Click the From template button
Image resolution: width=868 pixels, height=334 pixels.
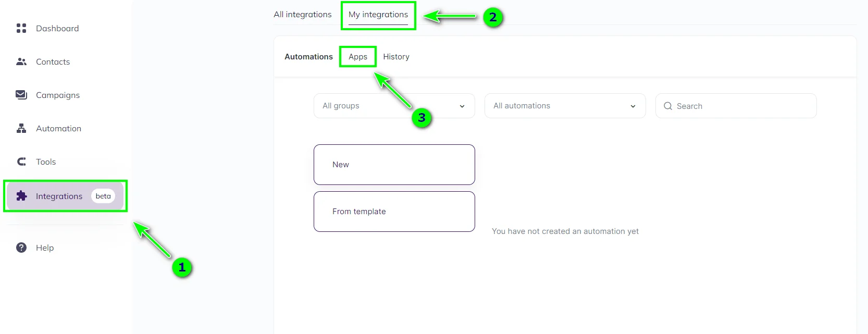pyautogui.click(x=394, y=212)
